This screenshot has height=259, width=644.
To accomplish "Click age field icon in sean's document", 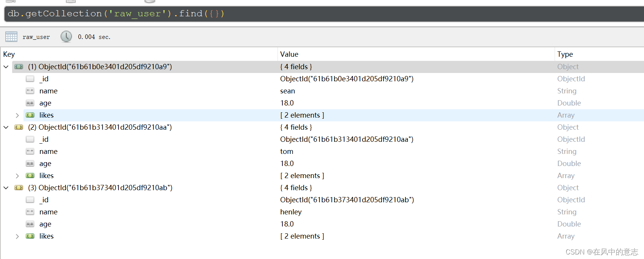I will (30, 103).
